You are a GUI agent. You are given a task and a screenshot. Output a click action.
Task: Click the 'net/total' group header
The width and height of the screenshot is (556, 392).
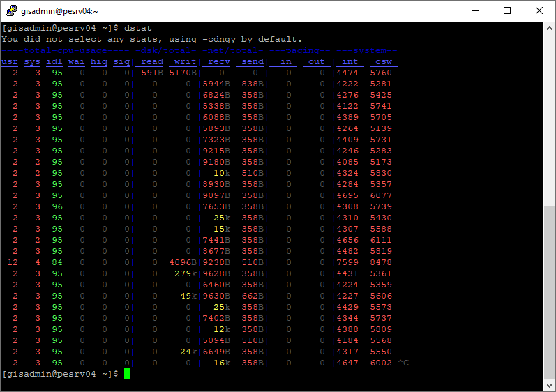click(233, 51)
